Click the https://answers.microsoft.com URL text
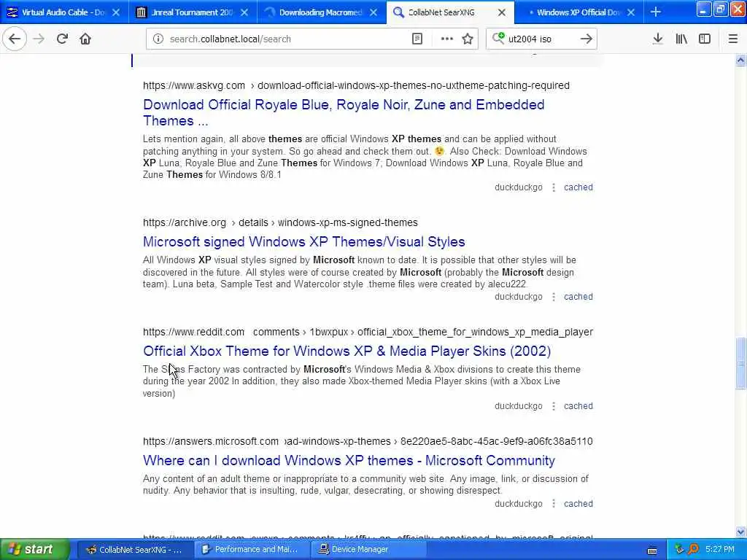 [211, 441]
